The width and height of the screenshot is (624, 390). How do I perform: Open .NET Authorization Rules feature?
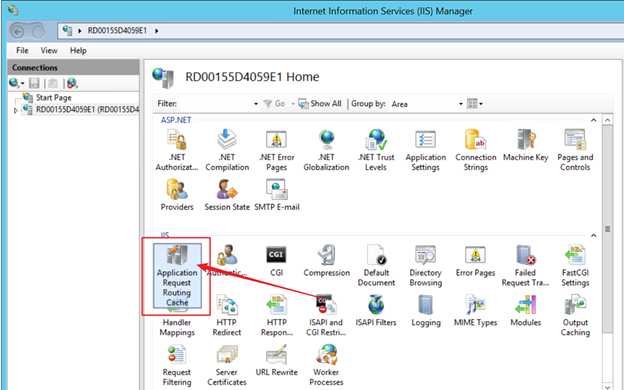(x=177, y=150)
